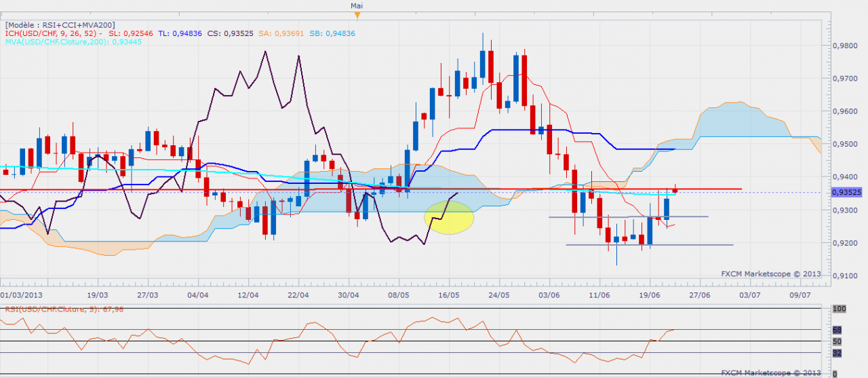Click the FXCM Marketscope watermark in price chart
The image size is (868, 378).
[x=770, y=274]
